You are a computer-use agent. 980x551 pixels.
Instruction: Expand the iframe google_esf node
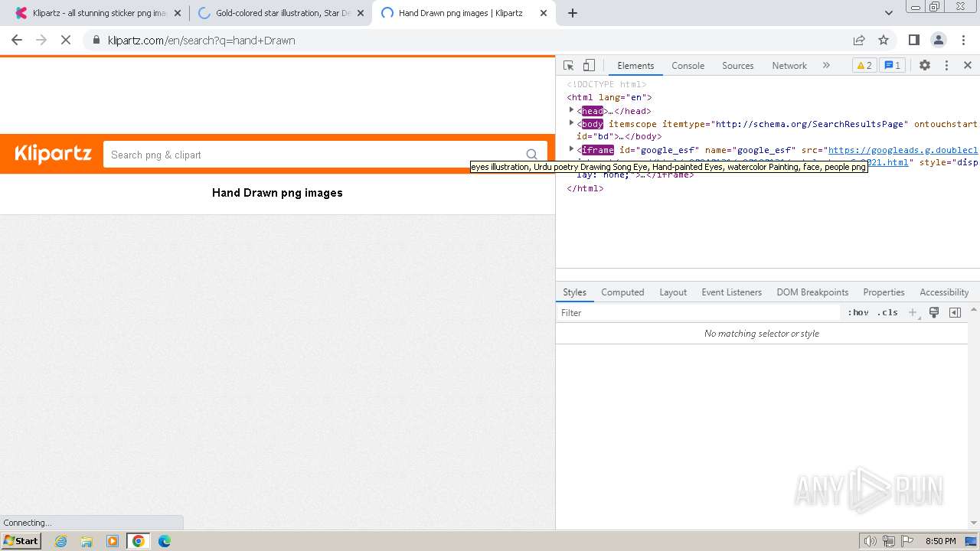(x=571, y=149)
